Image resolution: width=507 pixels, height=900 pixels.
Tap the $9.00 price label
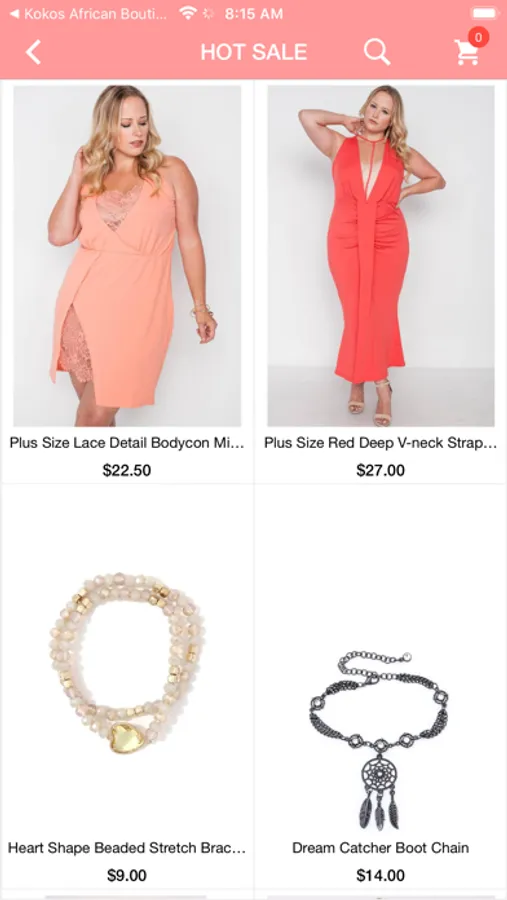(x=127, y=875)
